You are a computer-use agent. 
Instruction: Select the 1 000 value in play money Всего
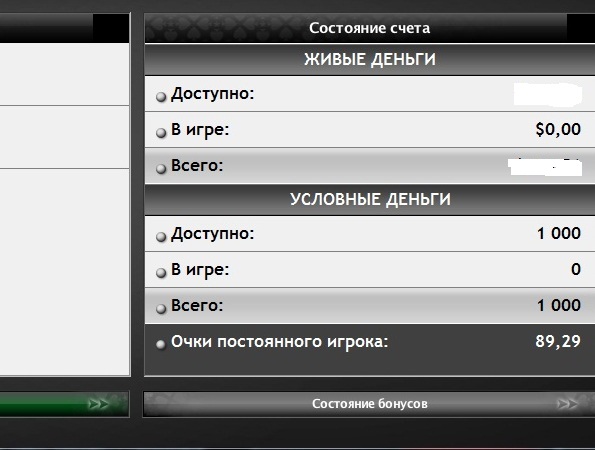(x=559, y=305)
